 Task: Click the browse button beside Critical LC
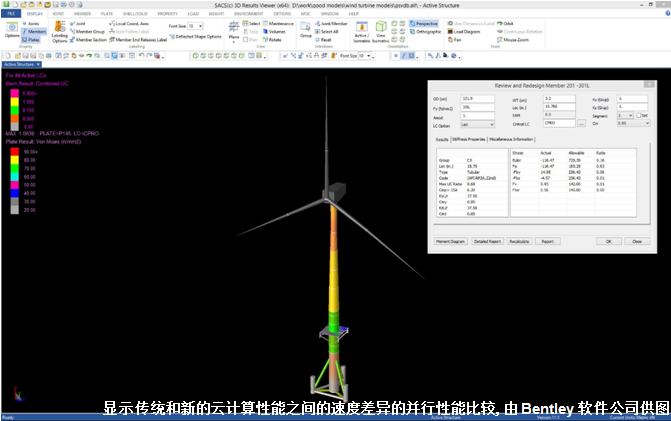pyautogui.click(x=581, y=124)
